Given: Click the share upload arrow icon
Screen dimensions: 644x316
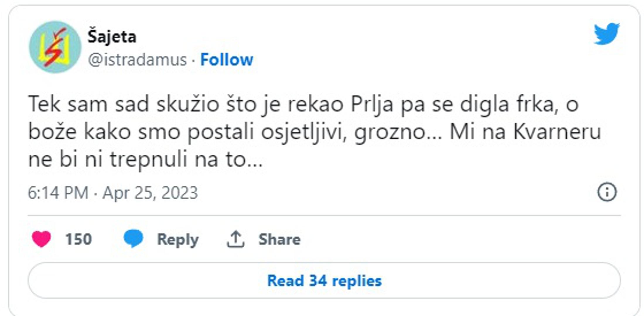Looking at the screenshot, I should click(x=235, y=239).
